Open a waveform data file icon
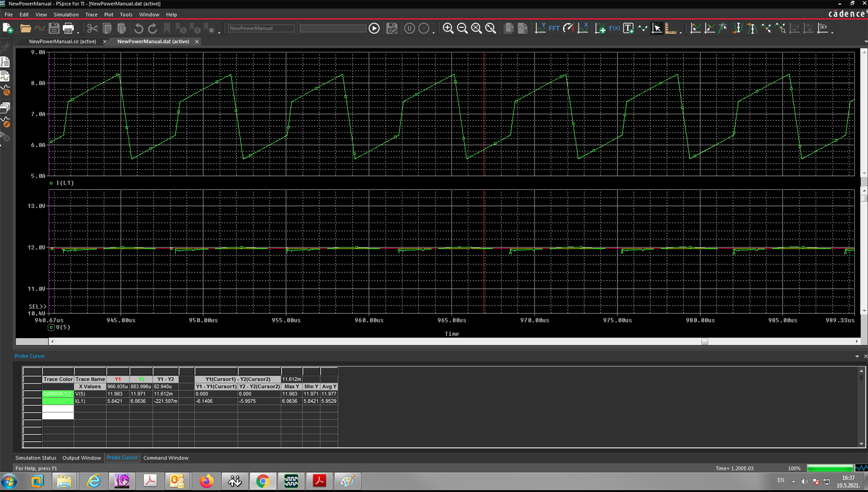Image resolution: width=868 pixels, height=492 pixels. coord(40,28)
